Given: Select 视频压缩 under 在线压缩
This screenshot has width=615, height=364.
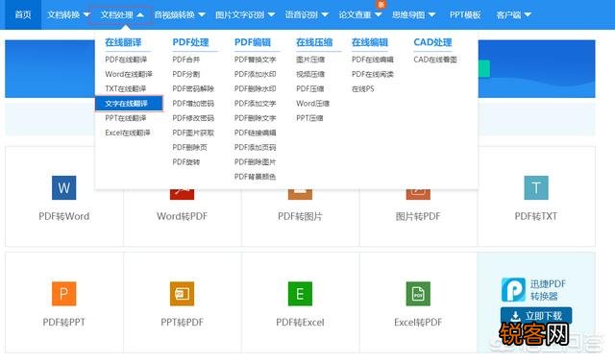Looking at the screenshot, I should [x=310, y=74].
